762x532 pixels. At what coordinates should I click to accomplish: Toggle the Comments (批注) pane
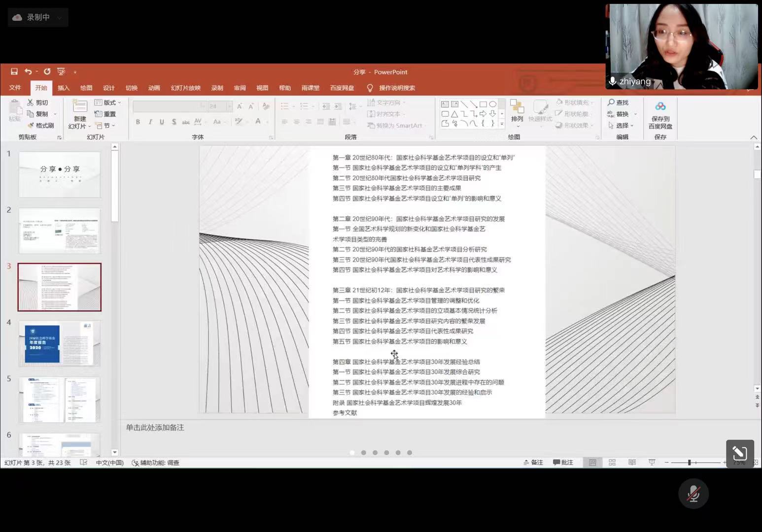coord(563,463)
